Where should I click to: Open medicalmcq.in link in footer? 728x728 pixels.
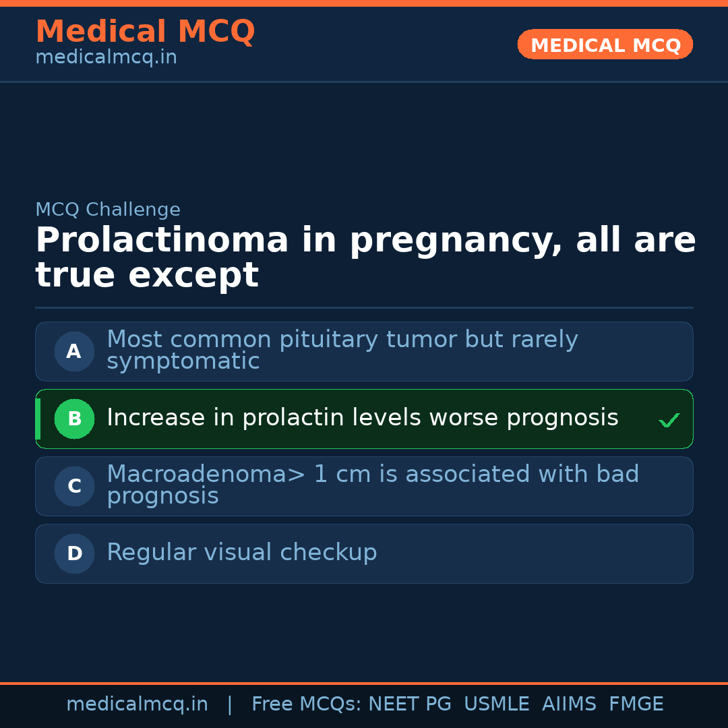(137, 704)
